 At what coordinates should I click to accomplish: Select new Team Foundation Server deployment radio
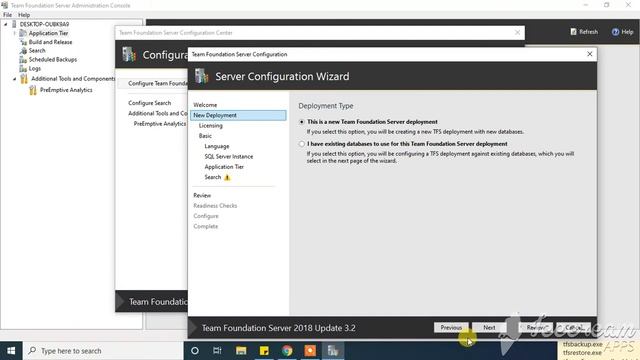click(302, 122)
